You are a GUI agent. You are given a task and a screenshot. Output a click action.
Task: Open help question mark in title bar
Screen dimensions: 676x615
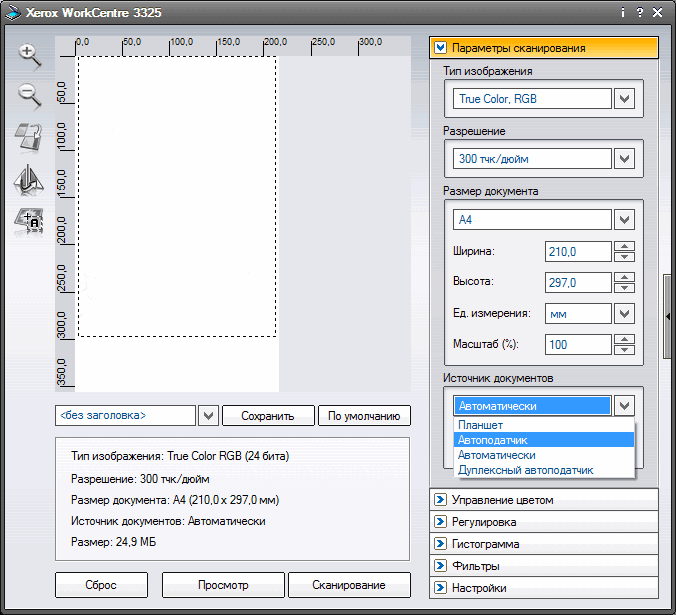point(640,12)
